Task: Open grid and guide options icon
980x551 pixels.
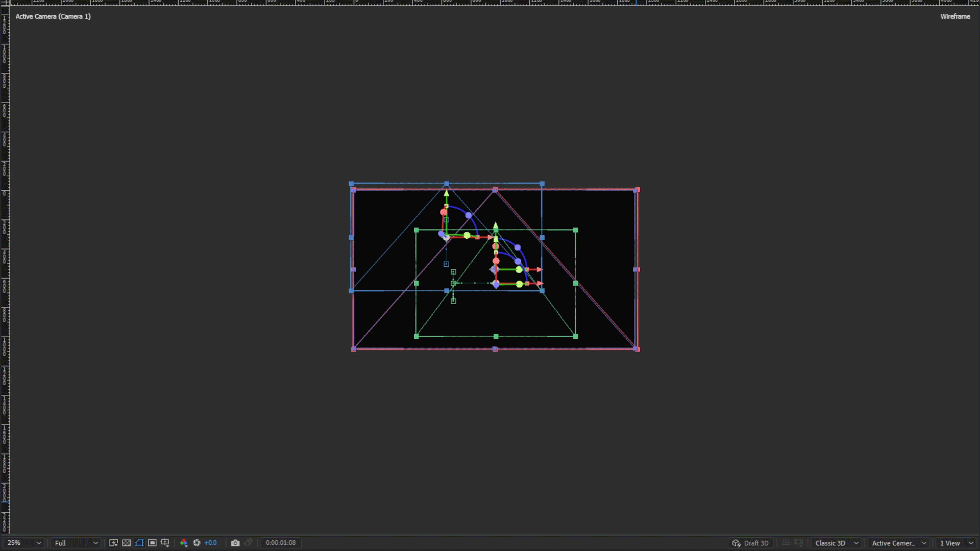Action: click(x=165, y=543)
